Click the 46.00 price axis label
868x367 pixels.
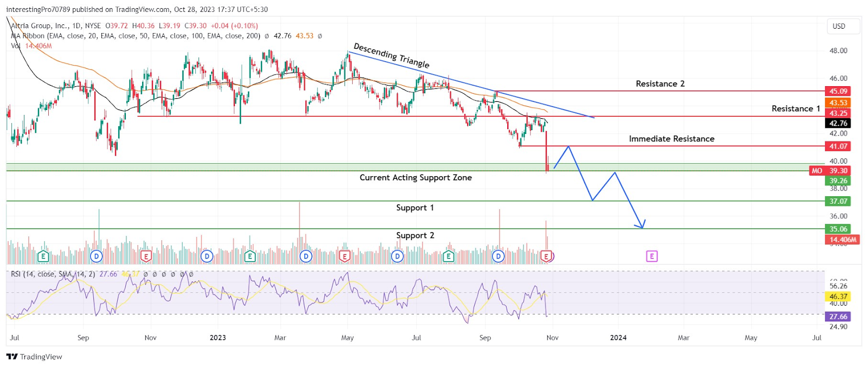838,79
